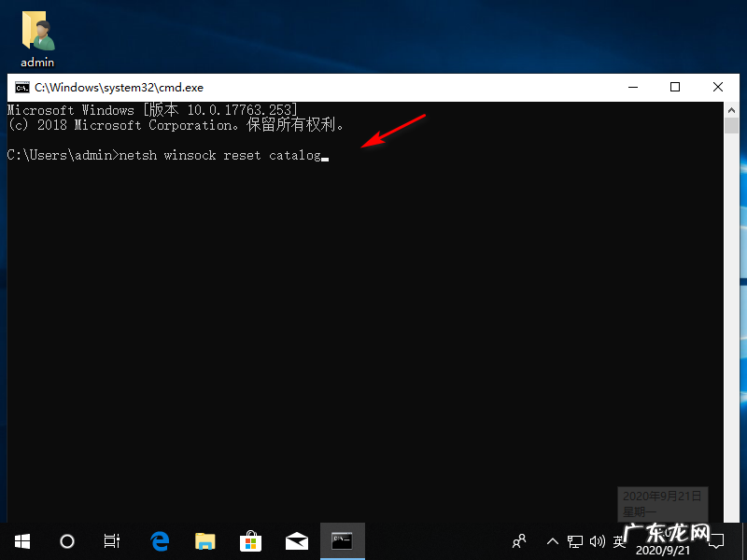Screen dimensions: 747x560
Task: Open the Cortana search circle
Action: (x=66, y=541)
